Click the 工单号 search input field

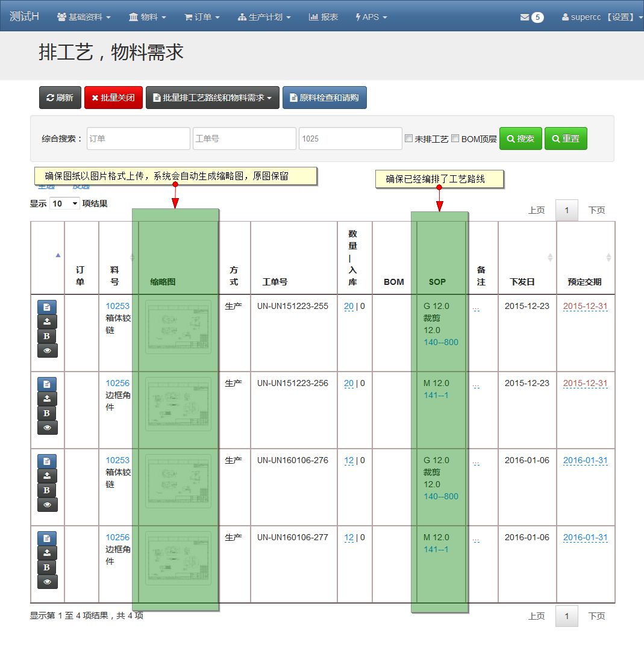[244, 139]
